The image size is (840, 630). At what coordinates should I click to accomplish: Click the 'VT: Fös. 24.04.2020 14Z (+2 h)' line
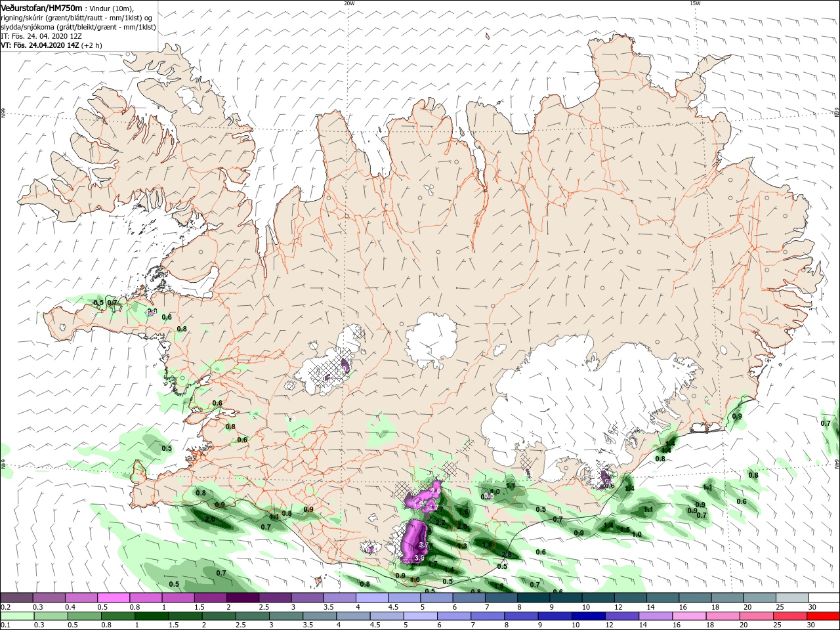[x=51, y=45]
